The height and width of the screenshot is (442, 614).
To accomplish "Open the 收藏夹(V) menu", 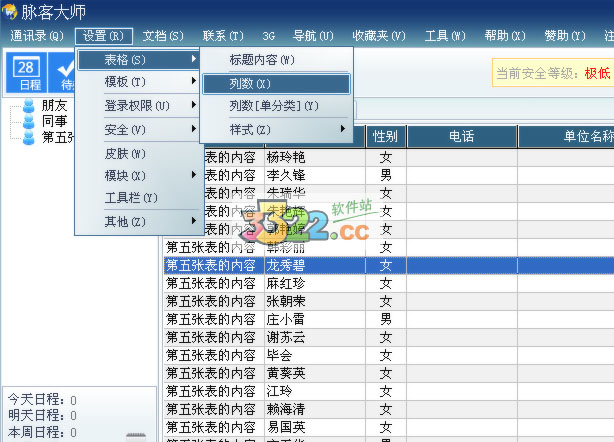I will tap(379, 36).
